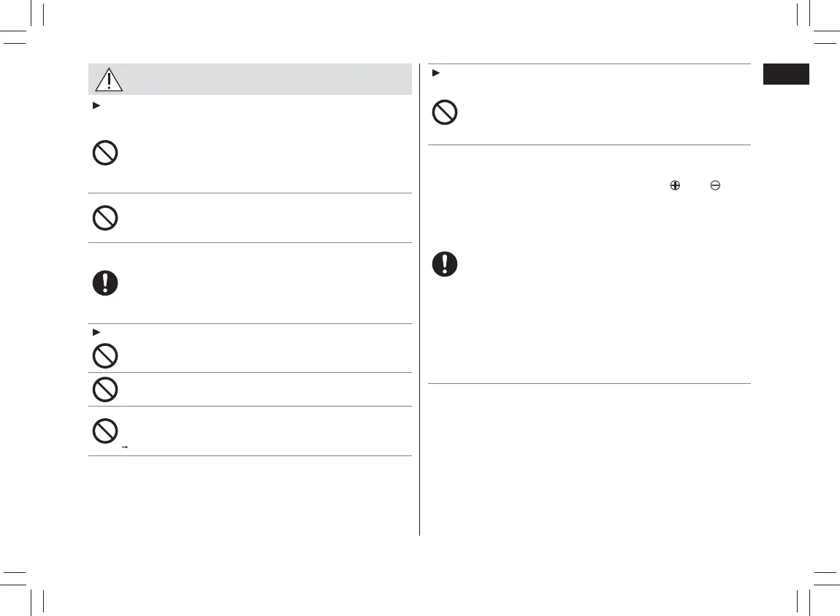
Task: Click the prohibition icon directly below the left exclamation icon
Action: point(105,355)
